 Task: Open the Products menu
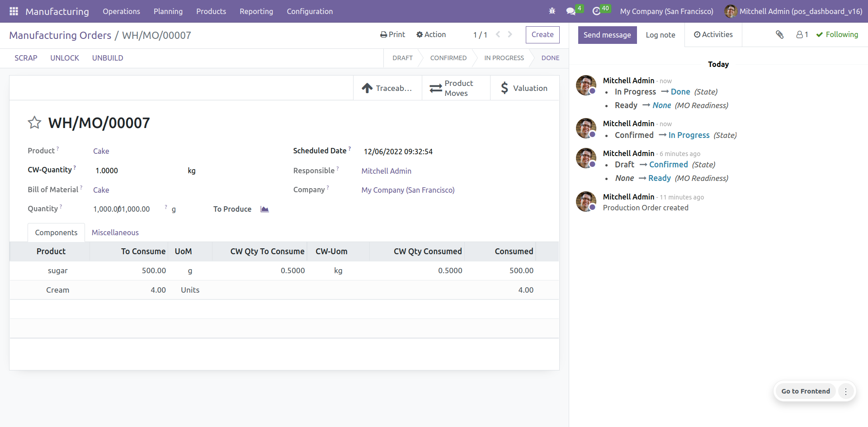pyautogui.click(x=211, y=11)
